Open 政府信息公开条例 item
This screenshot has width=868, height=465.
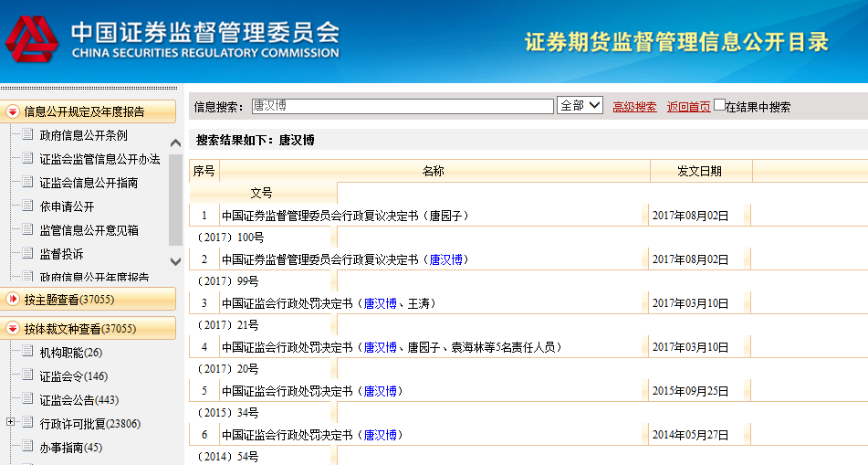click(x=84, y=135)
